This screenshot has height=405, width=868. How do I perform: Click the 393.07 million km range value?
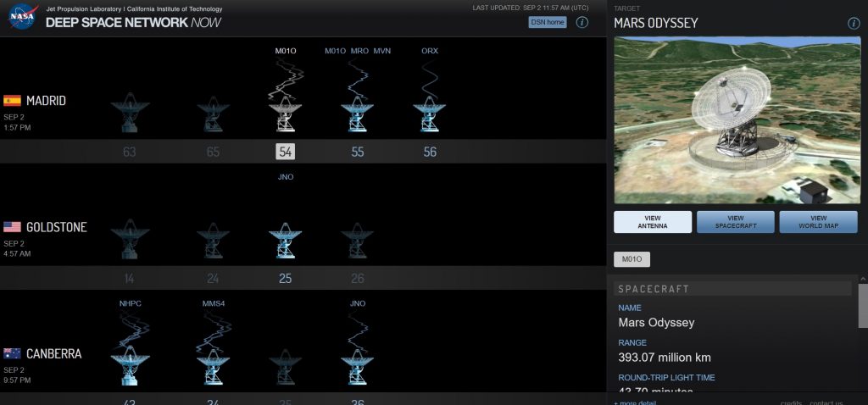(x=665, y=358)
